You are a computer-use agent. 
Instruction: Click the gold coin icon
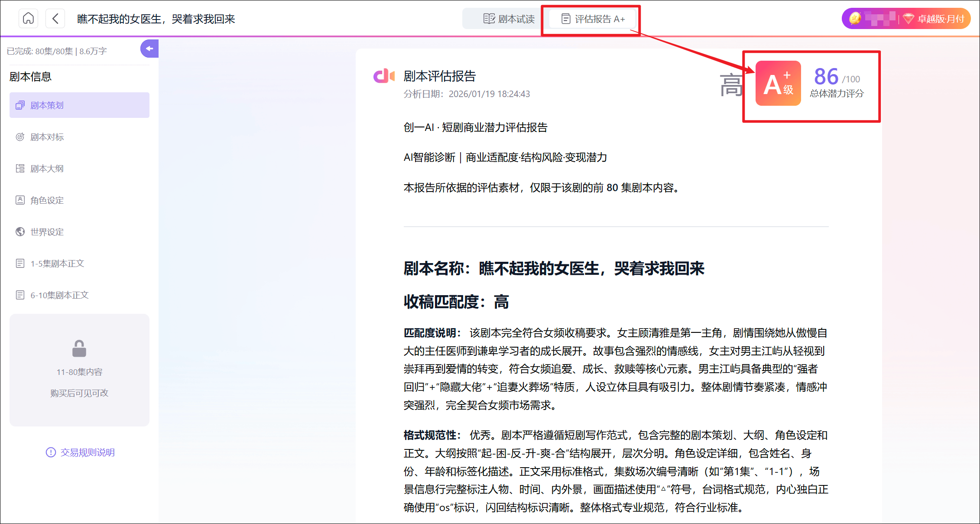pos(854,19)
